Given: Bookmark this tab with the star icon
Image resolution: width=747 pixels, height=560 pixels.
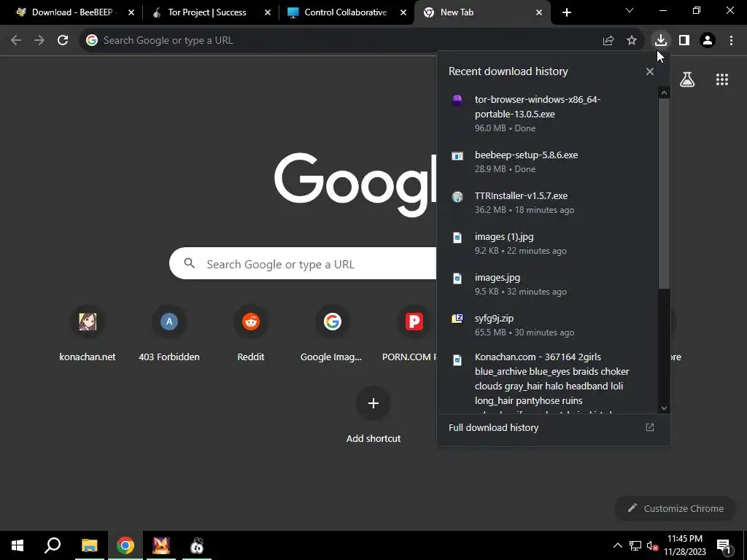Looking at the screenshot, I should pos(632,40).
